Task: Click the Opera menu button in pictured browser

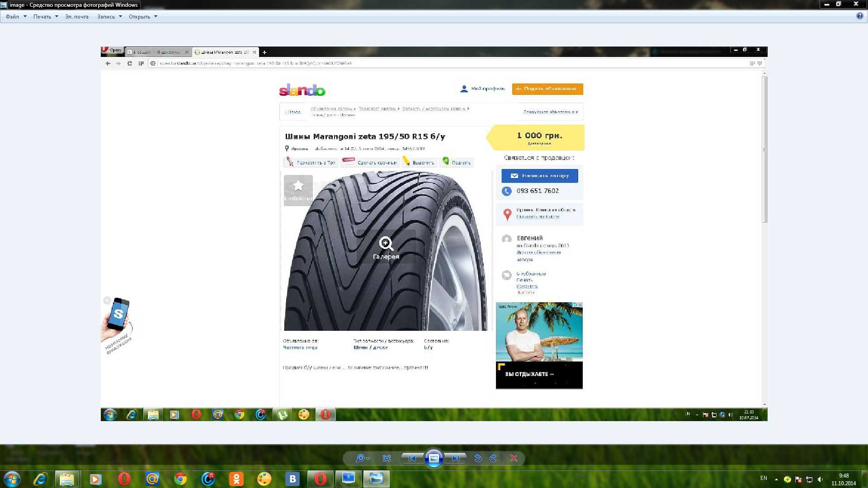Action: (112, 50)
